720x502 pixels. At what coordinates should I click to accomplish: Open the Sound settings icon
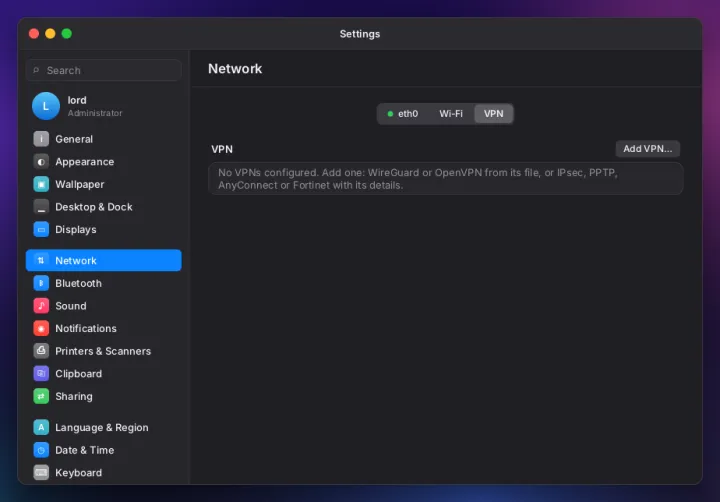tap(41, 306)
